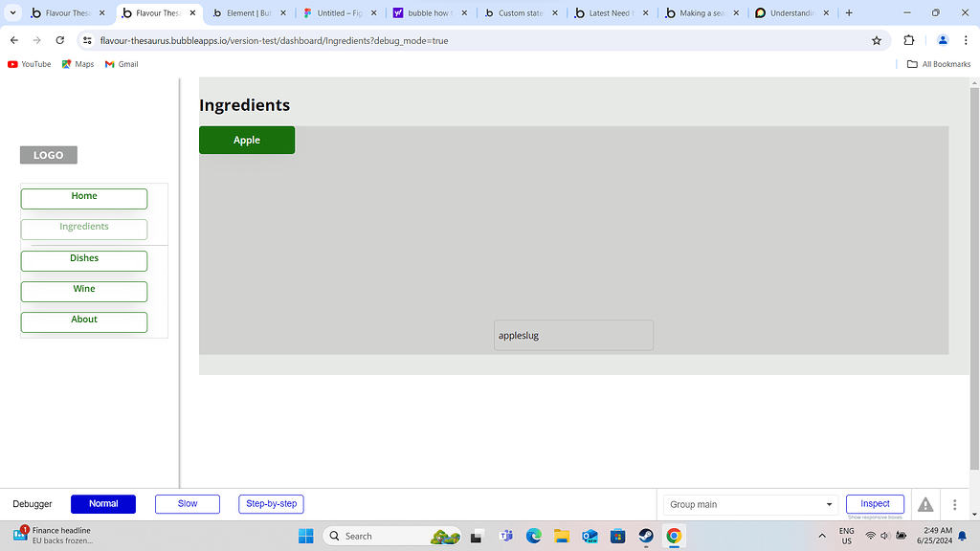Launch Steam from the taskbar
This screenshot has height=551, width=980.
coord(646,536)
